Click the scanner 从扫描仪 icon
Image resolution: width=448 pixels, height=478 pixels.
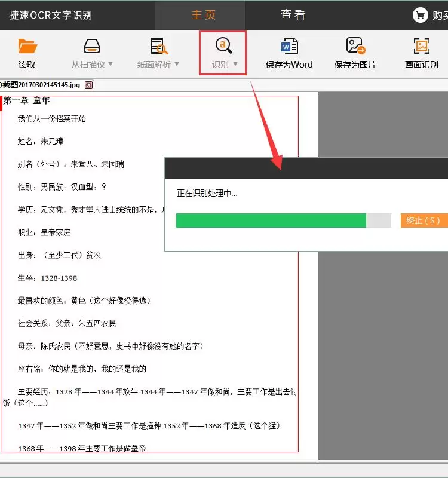click(x=92, y=46)
